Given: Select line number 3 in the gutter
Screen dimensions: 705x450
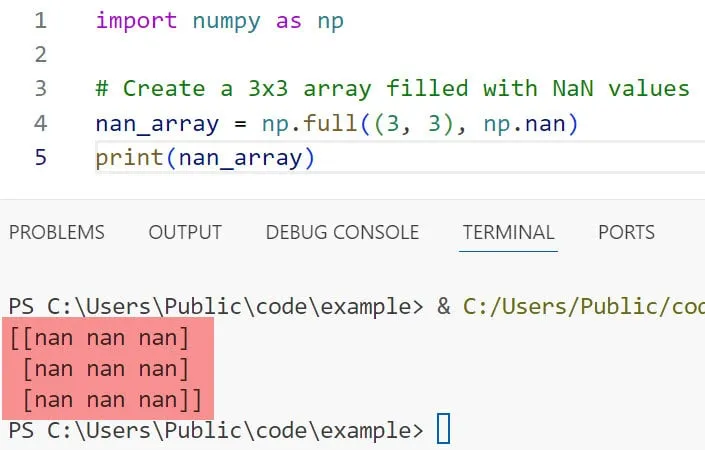Looking at the screenshot, I should [x=40, y=88].
